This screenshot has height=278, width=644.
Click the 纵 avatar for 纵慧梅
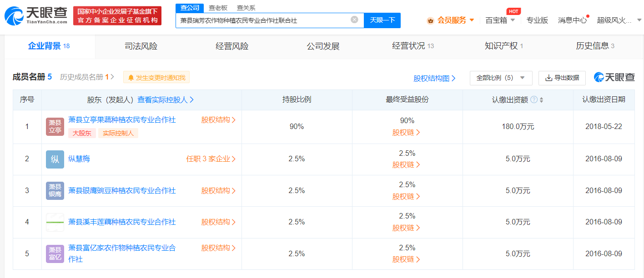pyautogui.click(x=55, y=159)
